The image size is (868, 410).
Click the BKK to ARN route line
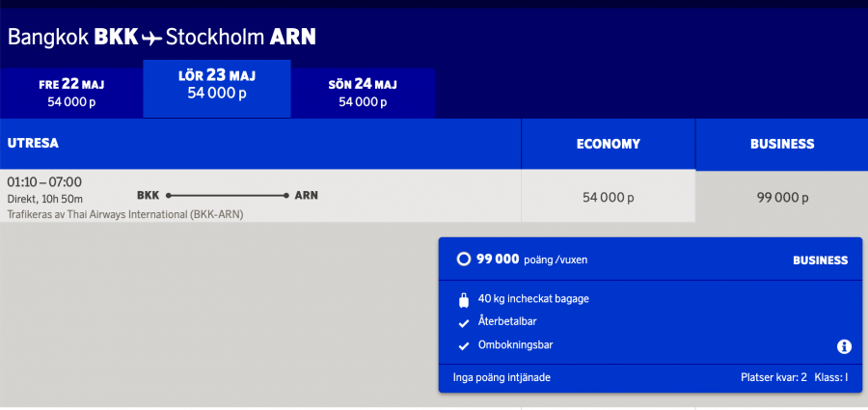(228, 196)
